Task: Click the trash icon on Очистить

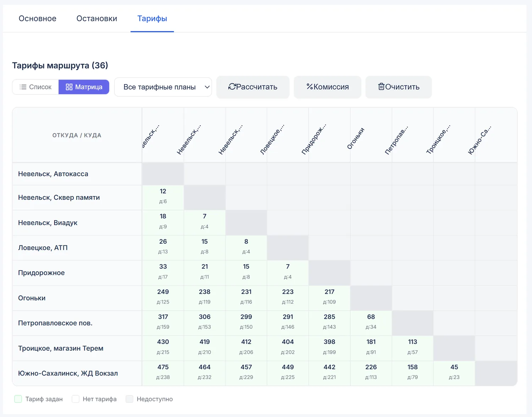Action: (381, 87)
